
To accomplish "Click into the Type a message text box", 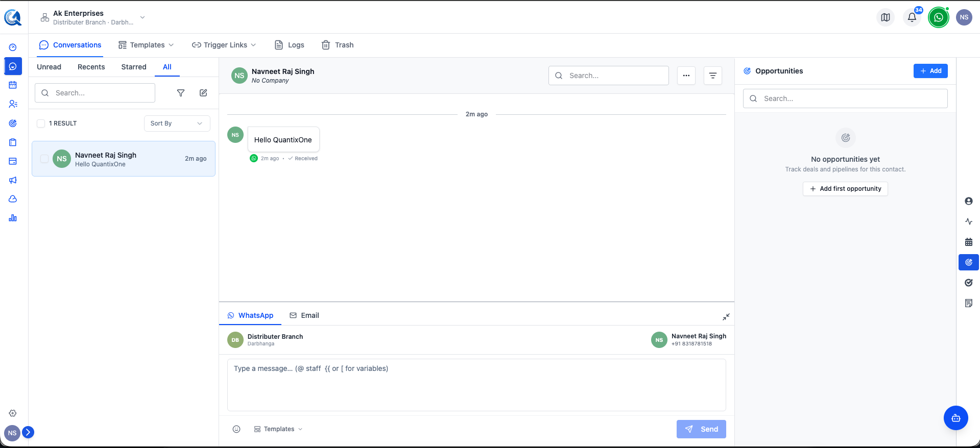I will (x=476, y=385).
